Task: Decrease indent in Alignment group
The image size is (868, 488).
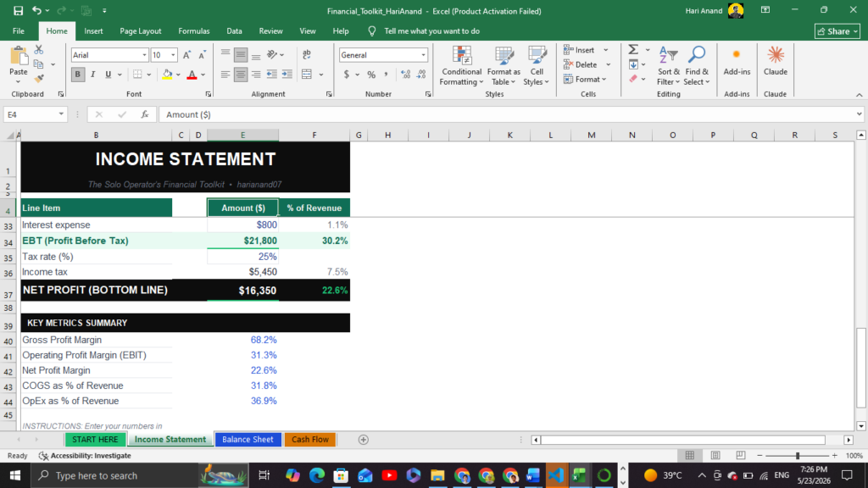Action: click(x=271, y=75)
